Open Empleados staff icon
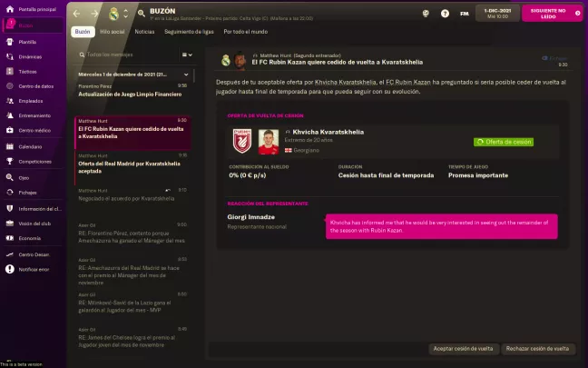The image size is (588, 368). 10,101
